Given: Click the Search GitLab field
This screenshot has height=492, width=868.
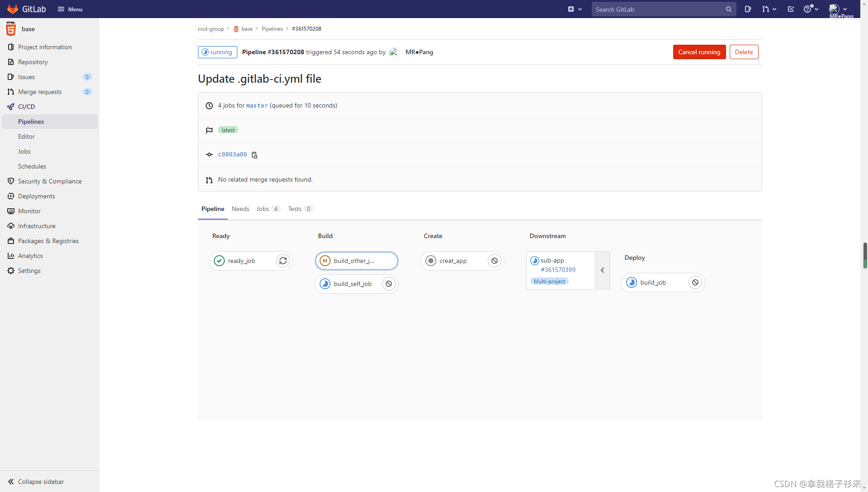Looking at the screenshot, I should [658, 9].
